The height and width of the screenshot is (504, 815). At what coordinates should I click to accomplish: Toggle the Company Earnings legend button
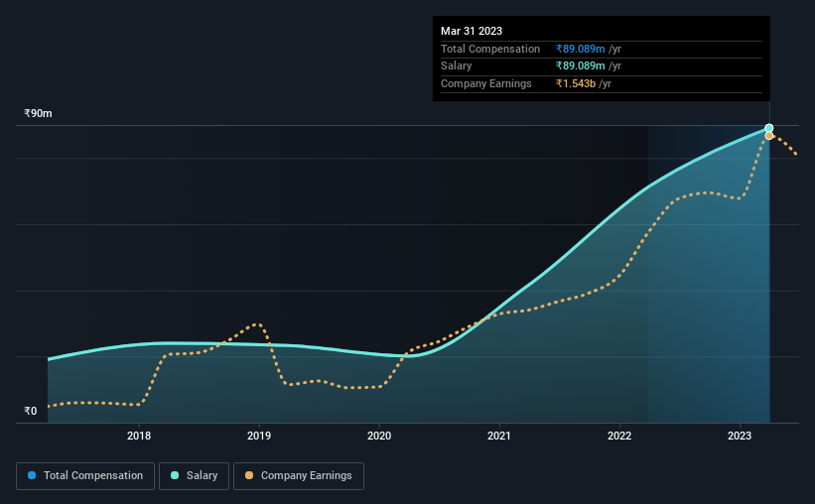tap(299, 476)
